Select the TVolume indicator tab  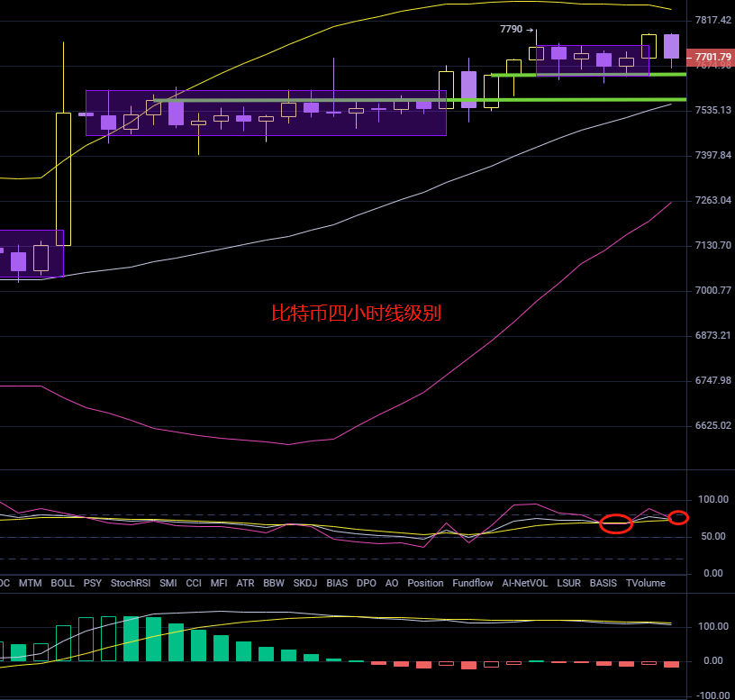[645, 583]
